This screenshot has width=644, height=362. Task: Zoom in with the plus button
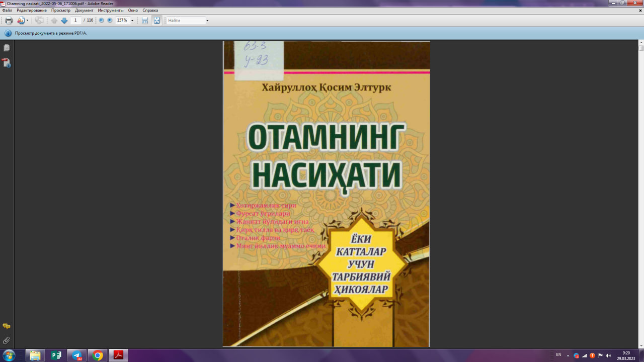(109, 21)
